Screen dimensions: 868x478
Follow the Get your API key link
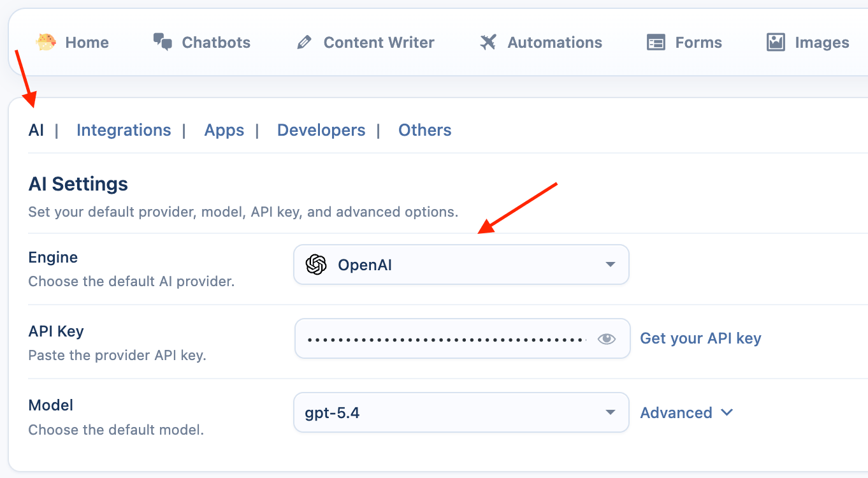coord(700,338)
